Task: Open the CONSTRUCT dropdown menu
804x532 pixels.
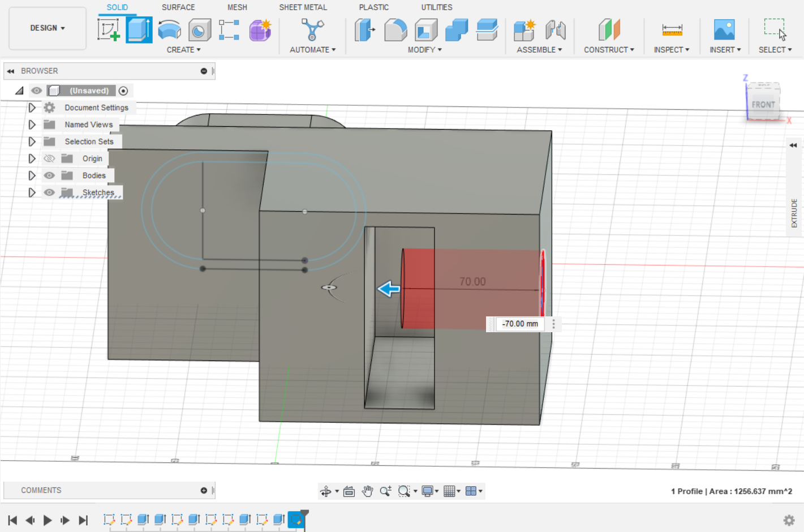Action: point(609,50)
